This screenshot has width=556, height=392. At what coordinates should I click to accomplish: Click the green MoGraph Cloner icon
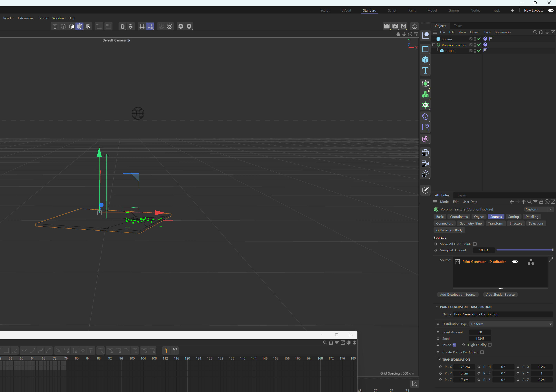[425, 94]
